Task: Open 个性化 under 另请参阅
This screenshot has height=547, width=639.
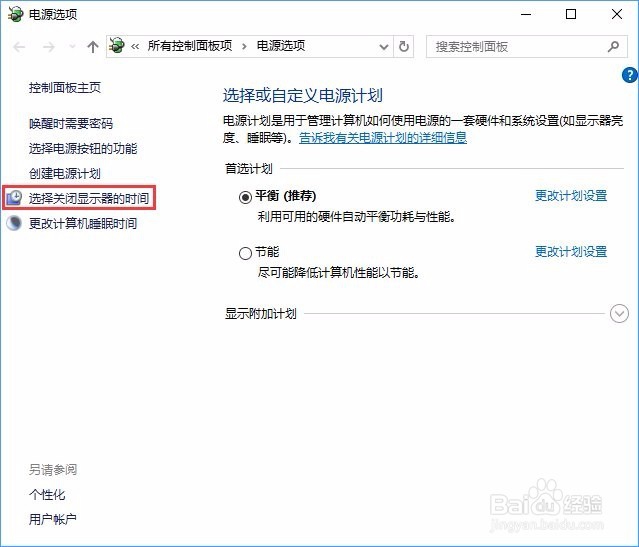Action: pos(47,495)
